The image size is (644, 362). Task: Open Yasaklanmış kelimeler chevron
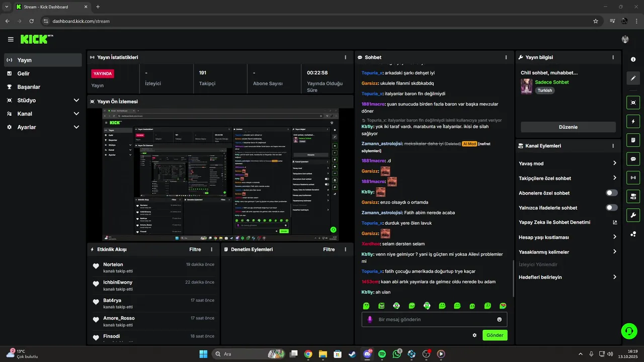point(615,252)
